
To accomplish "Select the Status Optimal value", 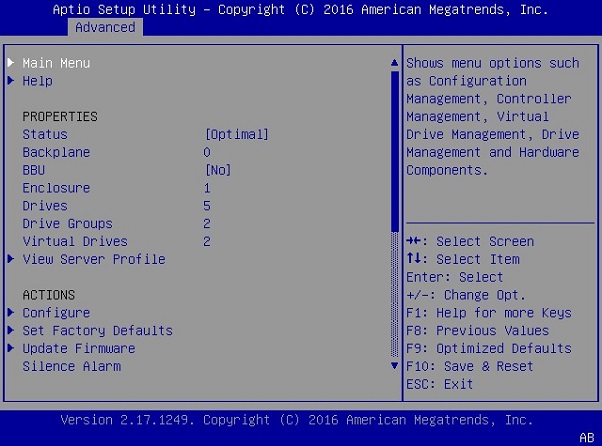I will click(237, 134).
